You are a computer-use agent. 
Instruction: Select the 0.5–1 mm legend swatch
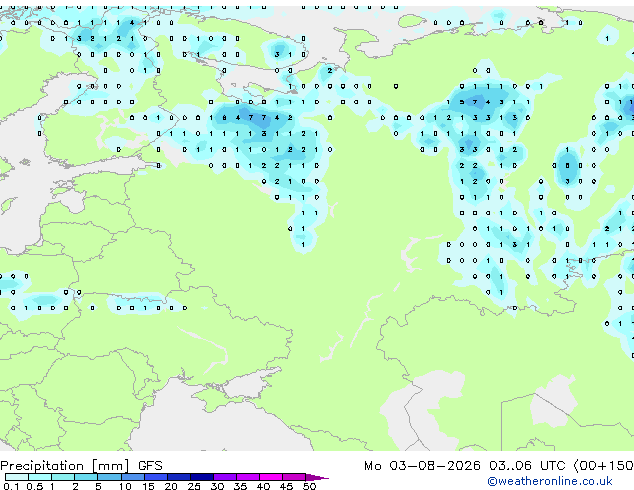[x=40, y=477]
